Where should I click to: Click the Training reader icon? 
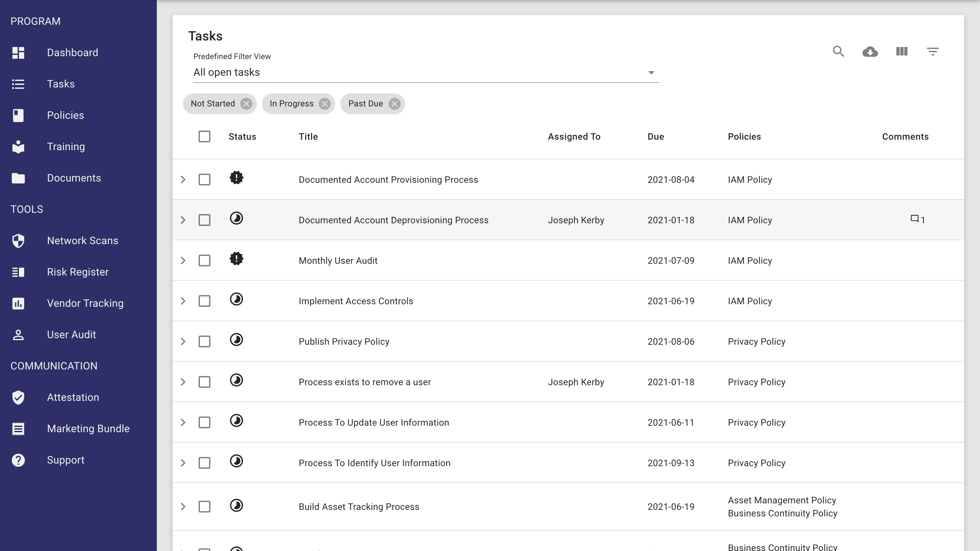point(18,147)
